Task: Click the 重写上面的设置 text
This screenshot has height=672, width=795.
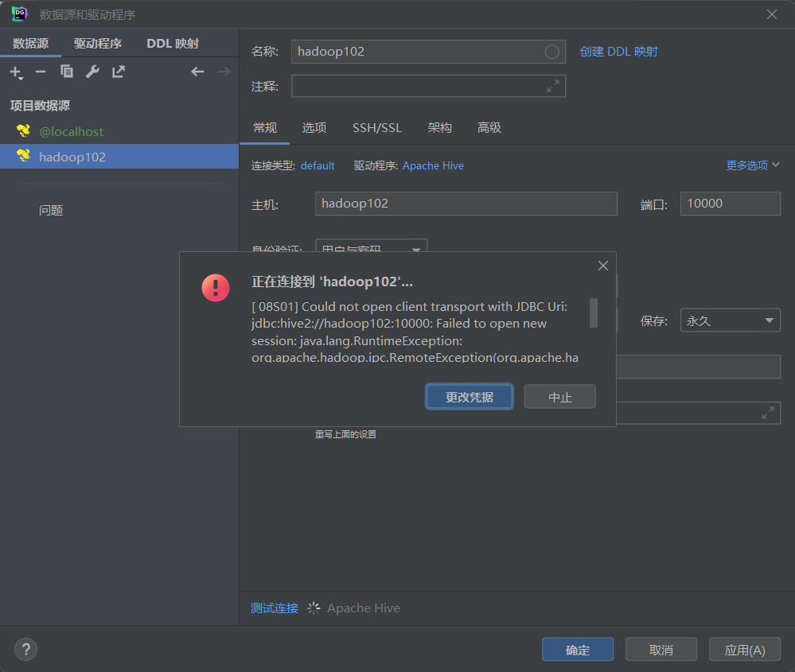Action: pyautogui.click(x=345, y=434)
